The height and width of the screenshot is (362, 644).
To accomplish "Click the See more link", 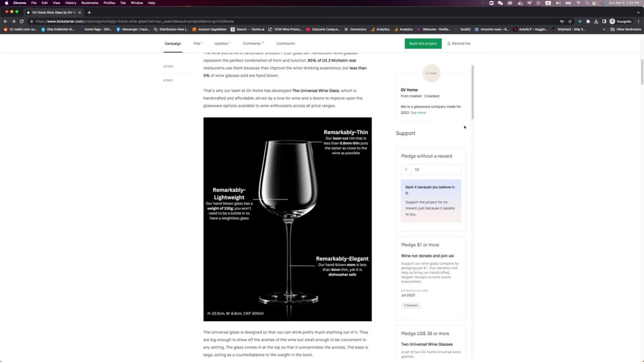I will tap(418, 113).
